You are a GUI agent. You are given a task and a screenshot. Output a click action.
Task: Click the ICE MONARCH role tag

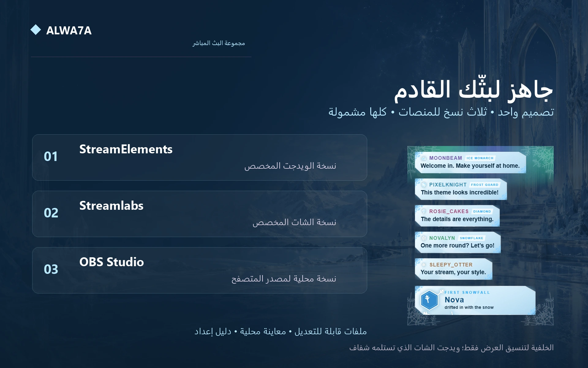coord(480,158)
